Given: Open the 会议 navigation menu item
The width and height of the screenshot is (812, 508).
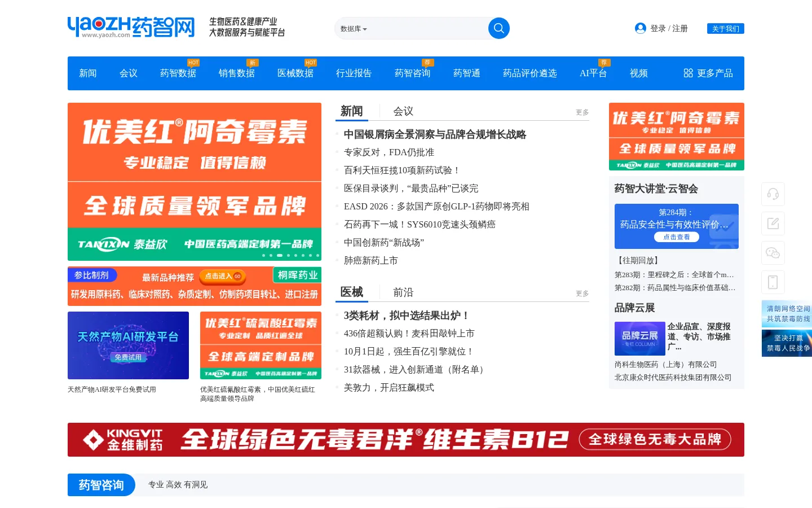Looking at the screenshot, I should (x=129, y=73).
